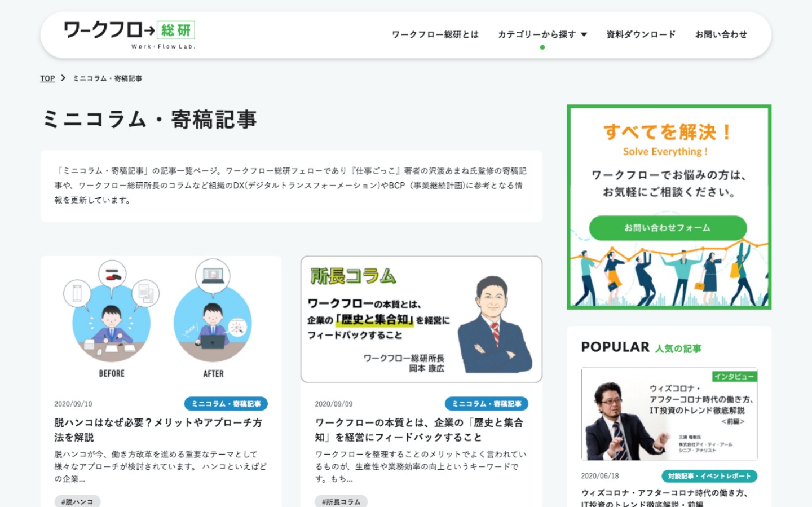Click ミニコラム・寄稿記事 tag on 2020/09/09 article
The image size is (812, 507).
pyautogui.click(x=487, y=404)
